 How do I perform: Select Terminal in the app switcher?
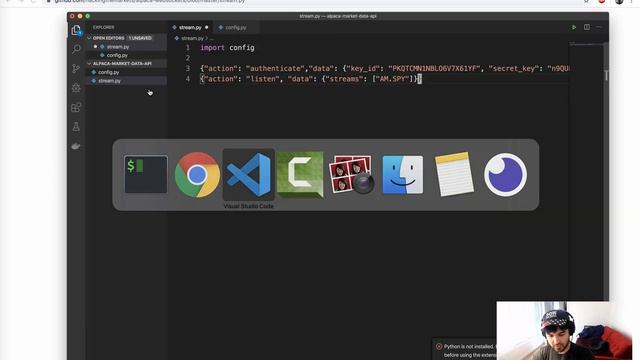[x=146, y=174]
